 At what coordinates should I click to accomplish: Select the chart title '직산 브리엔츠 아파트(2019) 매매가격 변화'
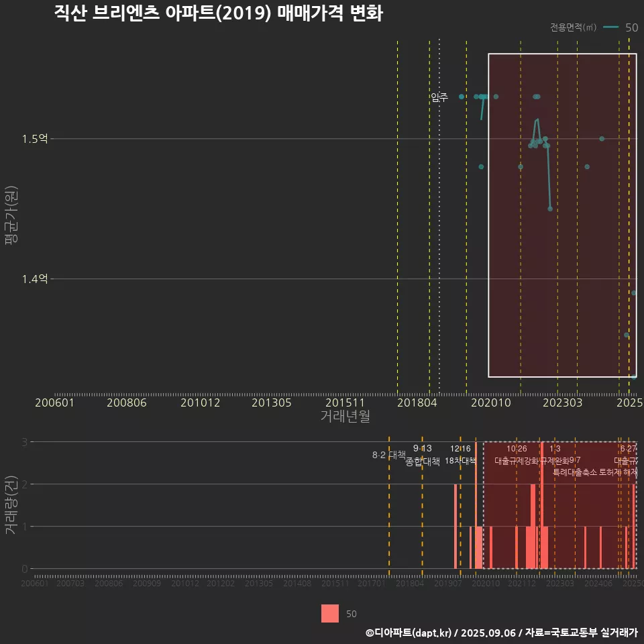tap(219, 13)
